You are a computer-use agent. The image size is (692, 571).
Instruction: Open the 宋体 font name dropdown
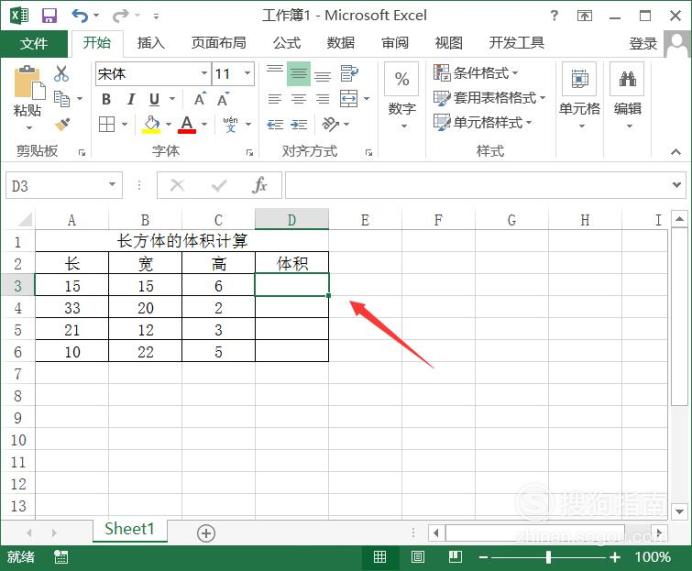click(x=204, y=73)
